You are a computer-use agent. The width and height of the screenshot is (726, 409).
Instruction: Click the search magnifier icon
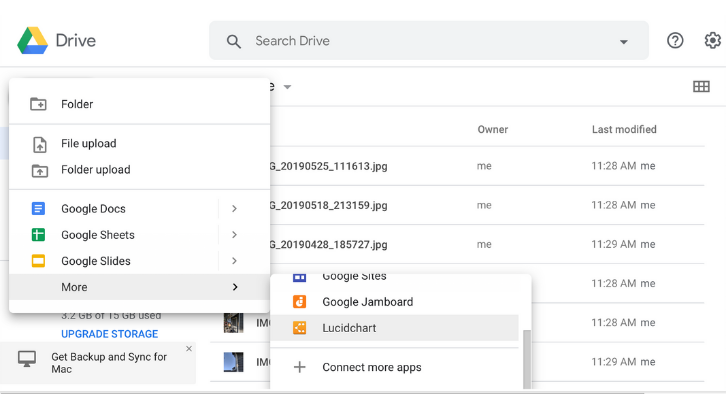233,42
